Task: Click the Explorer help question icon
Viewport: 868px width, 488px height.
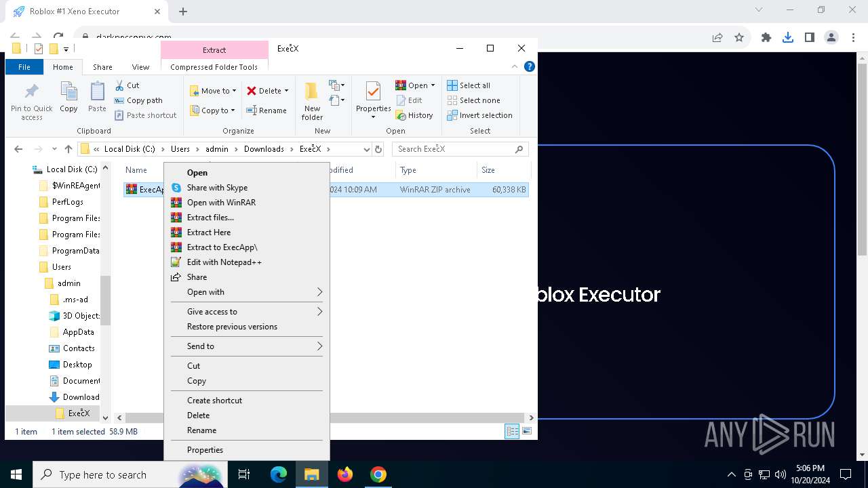Action: 530,66
